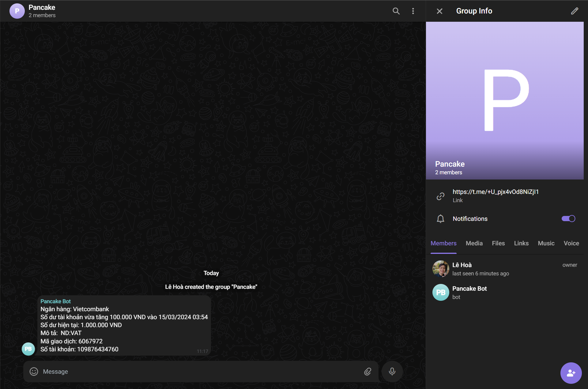
Task: Click the pencil edit group icon
Action: tap(575, 11)
